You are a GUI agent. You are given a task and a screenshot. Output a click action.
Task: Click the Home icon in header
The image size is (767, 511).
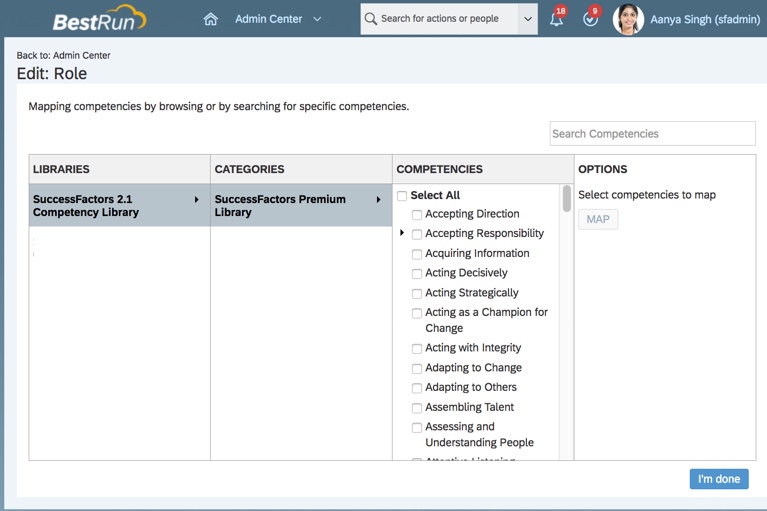click(x=210, y=19)
